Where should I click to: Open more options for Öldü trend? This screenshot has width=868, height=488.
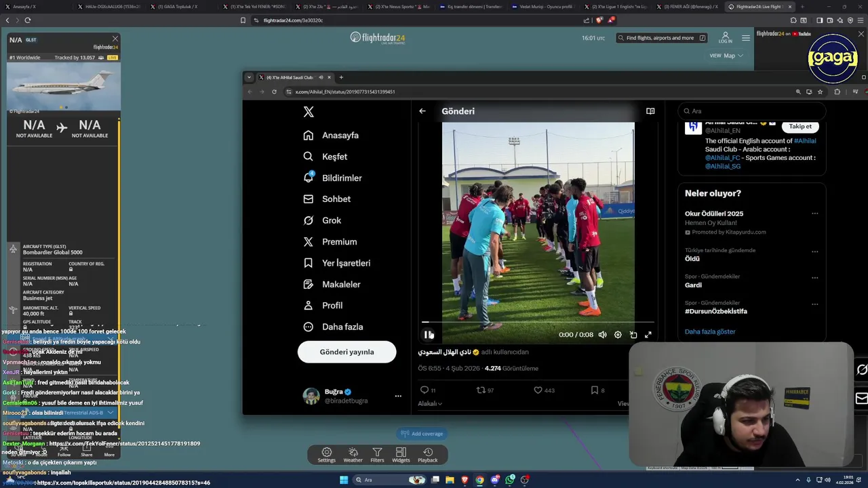[x=814, y=251]
